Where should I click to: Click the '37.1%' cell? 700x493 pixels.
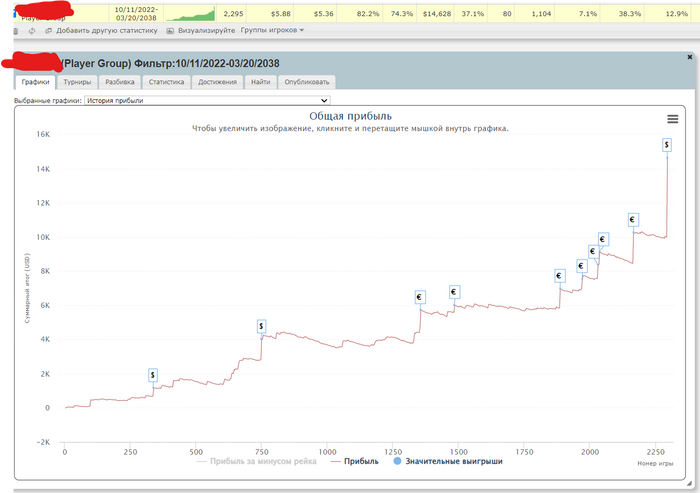(x=472, y=14)
